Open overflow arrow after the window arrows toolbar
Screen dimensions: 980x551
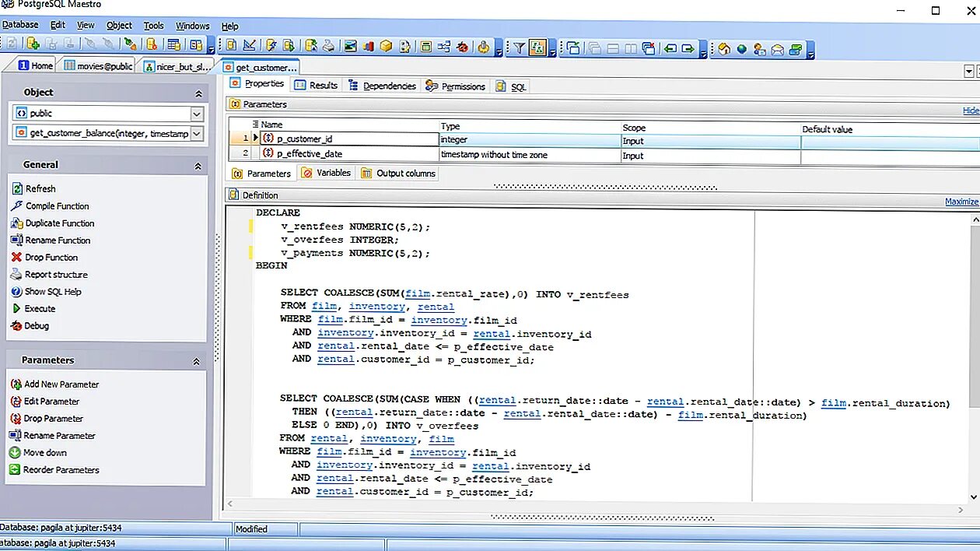point(703,51)
